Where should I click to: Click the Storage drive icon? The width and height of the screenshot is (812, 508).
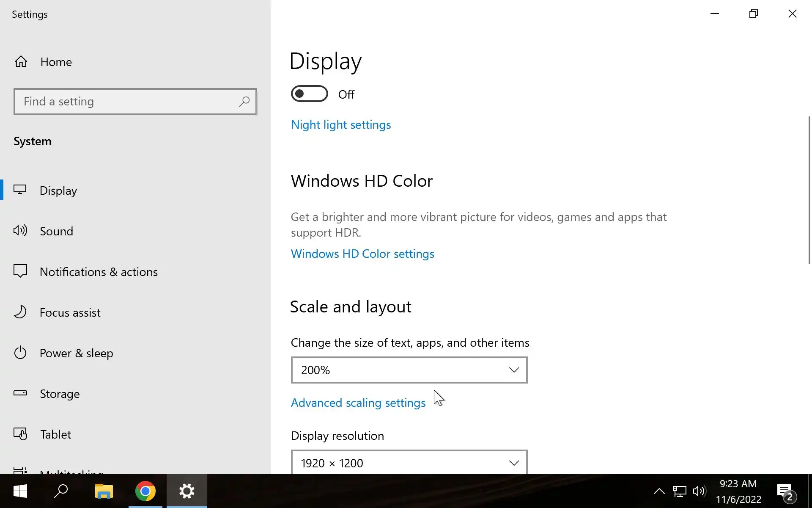coord(20,393)
